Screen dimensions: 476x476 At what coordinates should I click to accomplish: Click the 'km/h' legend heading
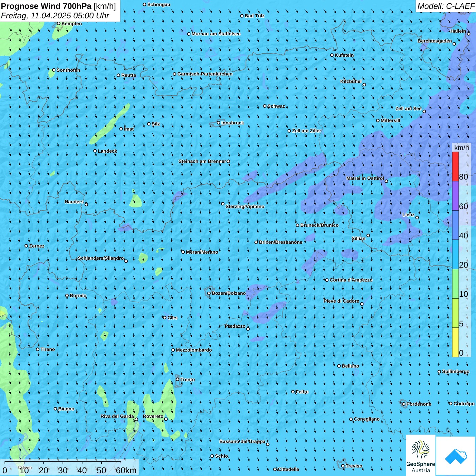(x=461, y=148)
